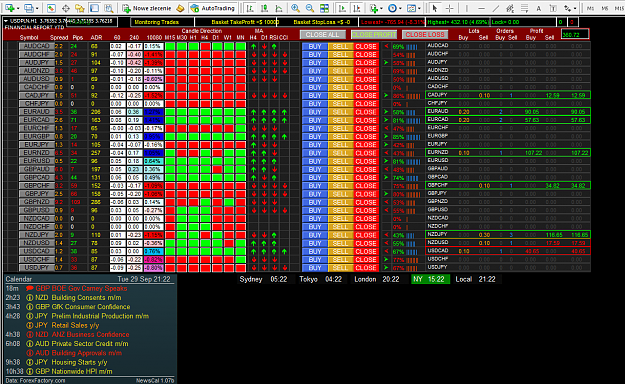Draw a horizontal line tool

(482, 8)
